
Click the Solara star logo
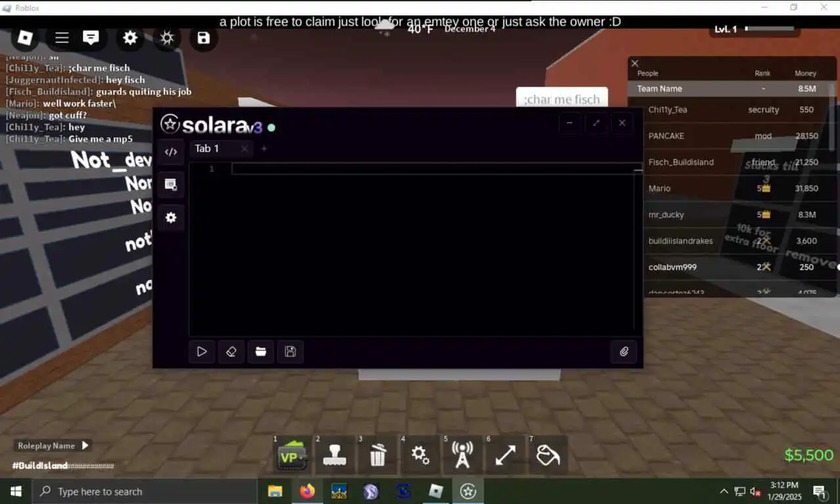point(170,124)
